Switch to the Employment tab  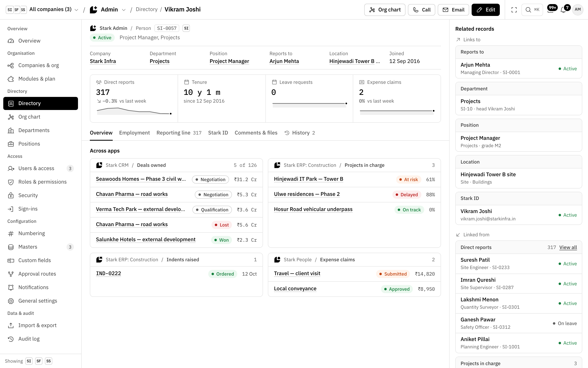coord(134,133)
